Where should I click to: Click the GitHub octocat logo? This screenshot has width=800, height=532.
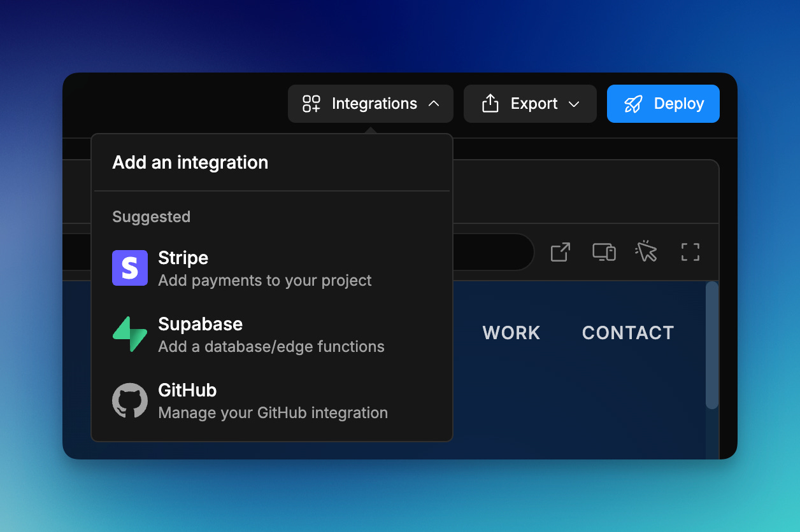point(130,400)
